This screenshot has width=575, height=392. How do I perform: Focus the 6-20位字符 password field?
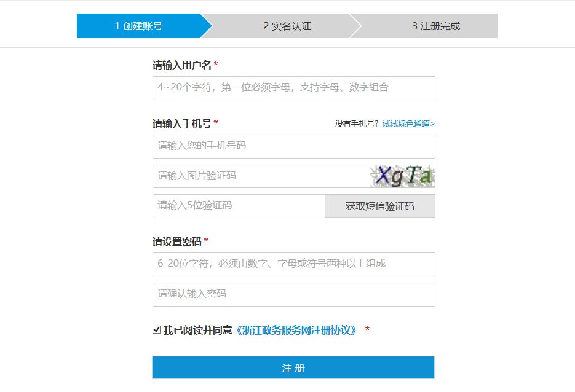(294, 264)
